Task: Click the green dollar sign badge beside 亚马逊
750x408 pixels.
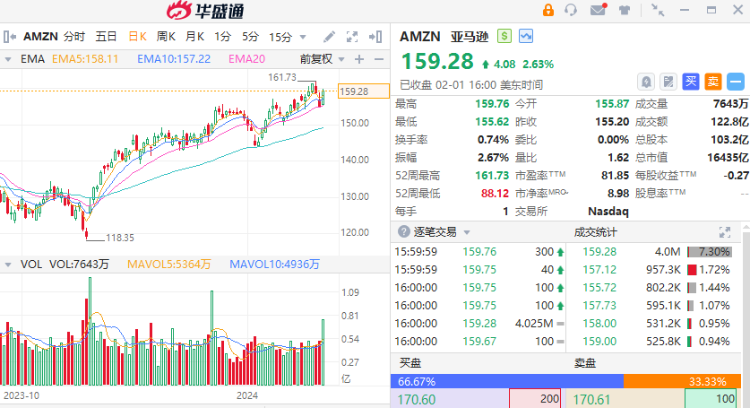Action: coord(504,36)
